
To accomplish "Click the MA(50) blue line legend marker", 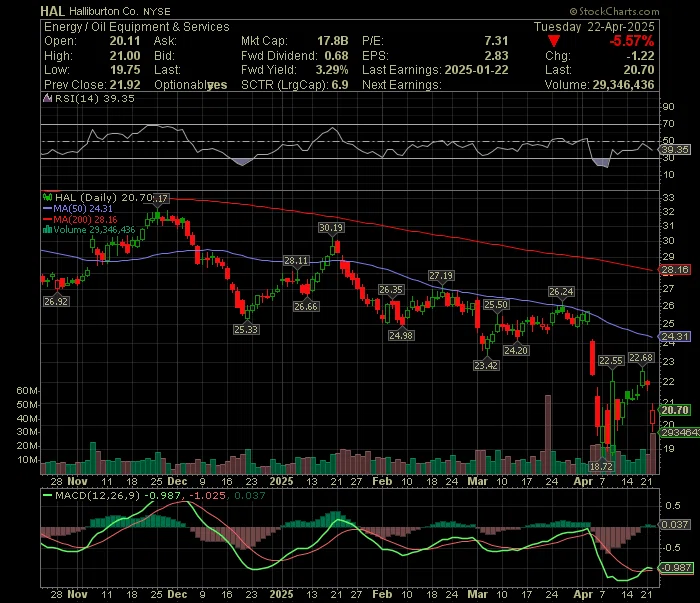I will pyautogui.click(x=47, y=208).
